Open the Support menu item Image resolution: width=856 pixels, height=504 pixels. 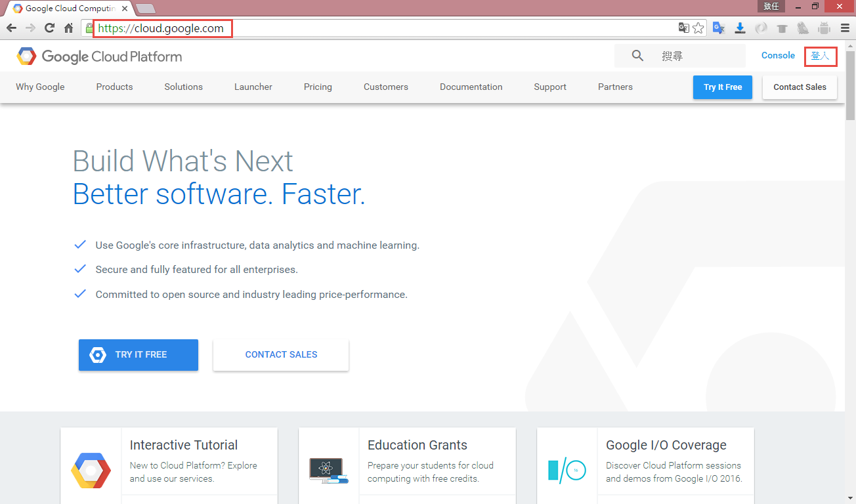click(550, 87)
